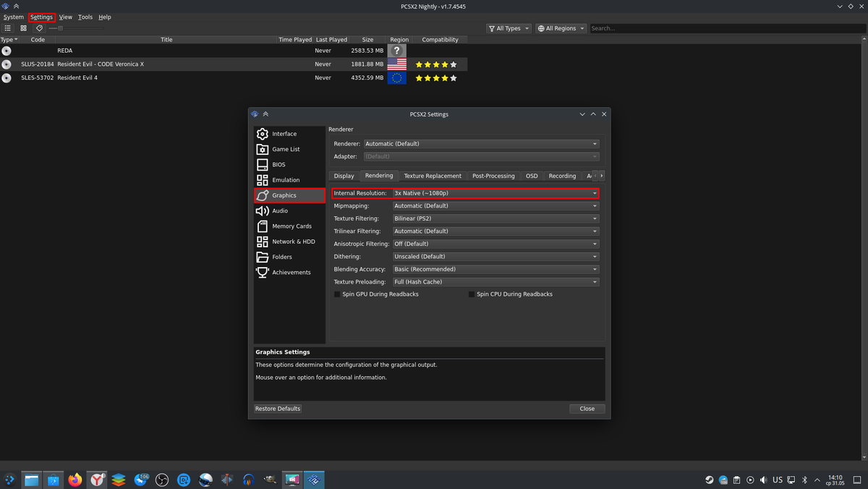Open Dolphin file manager in taskbar
The height and width of the screenshot is (489, 868).
coord(31,480)
